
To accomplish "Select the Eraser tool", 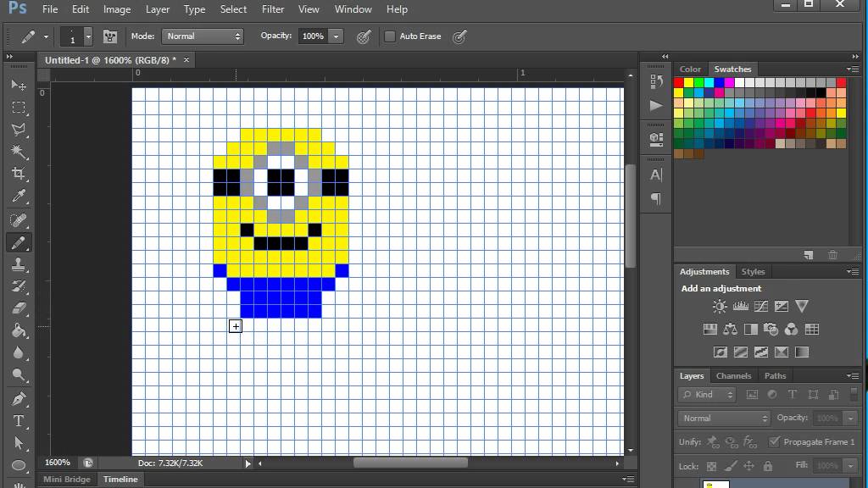I will [19, 308].
